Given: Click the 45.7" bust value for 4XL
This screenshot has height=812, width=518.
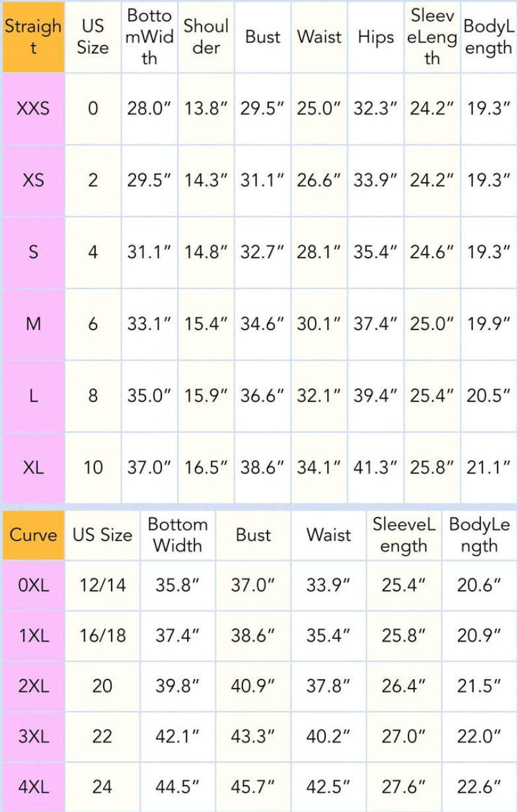Looking at the screenshot, I should pyautogui.click(x=253, y=787).
